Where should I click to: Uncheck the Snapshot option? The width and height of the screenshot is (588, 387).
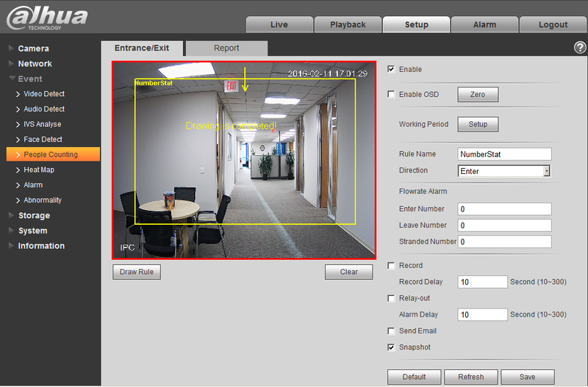tap(391, 347)
